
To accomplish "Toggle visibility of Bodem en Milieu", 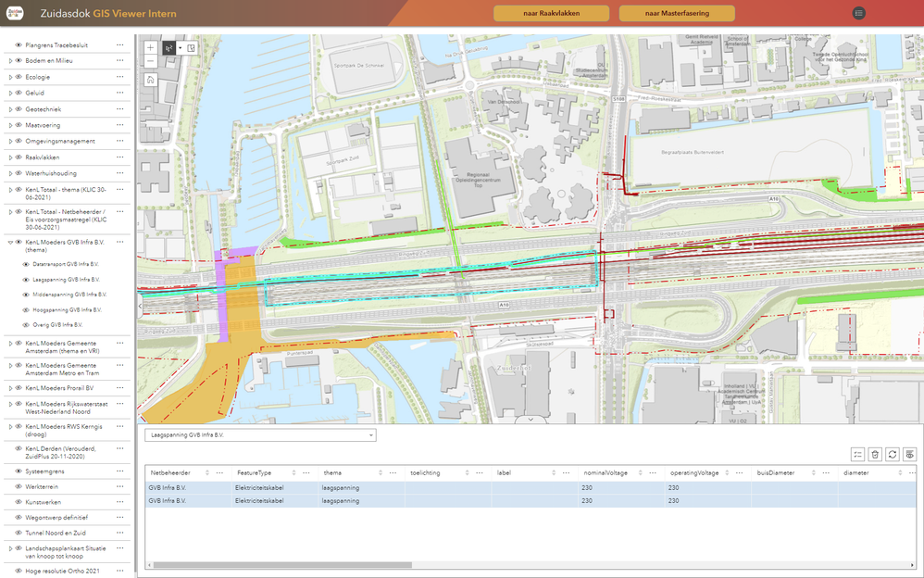I will click(x=19, y=61).
